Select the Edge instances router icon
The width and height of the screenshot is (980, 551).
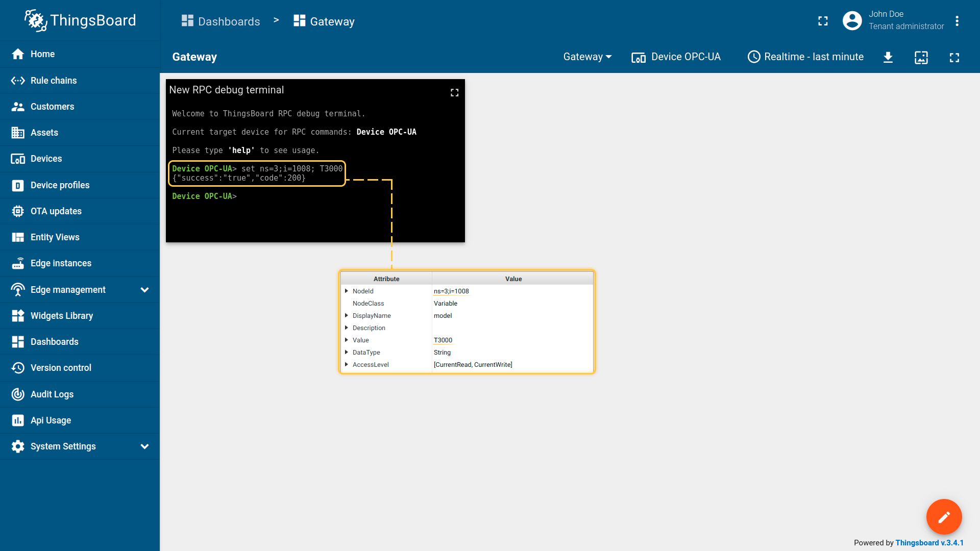pos(18,263)
